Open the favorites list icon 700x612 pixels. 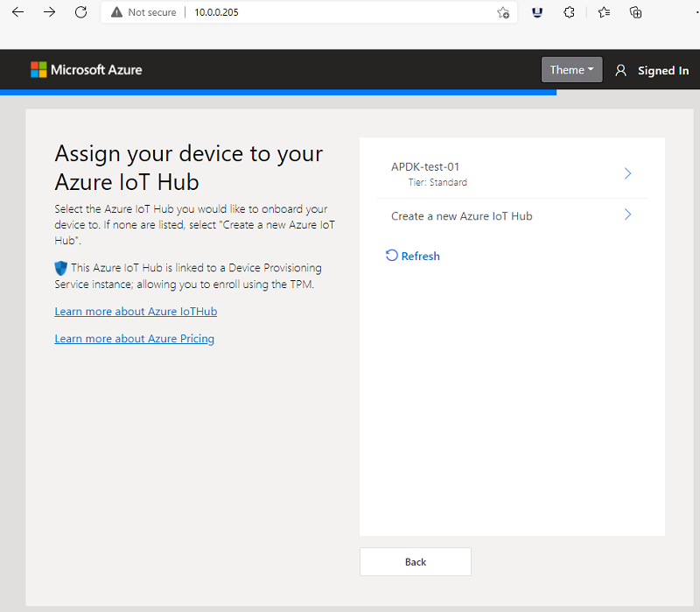point(604,12)
